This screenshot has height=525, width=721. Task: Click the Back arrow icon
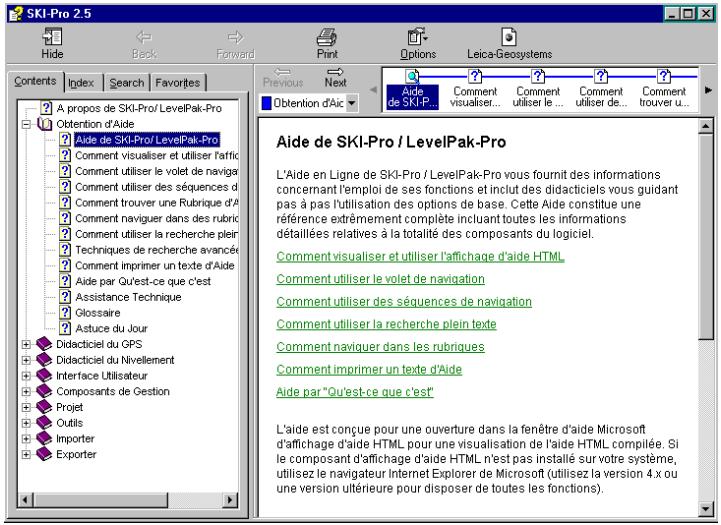click(x=144, y=37)
